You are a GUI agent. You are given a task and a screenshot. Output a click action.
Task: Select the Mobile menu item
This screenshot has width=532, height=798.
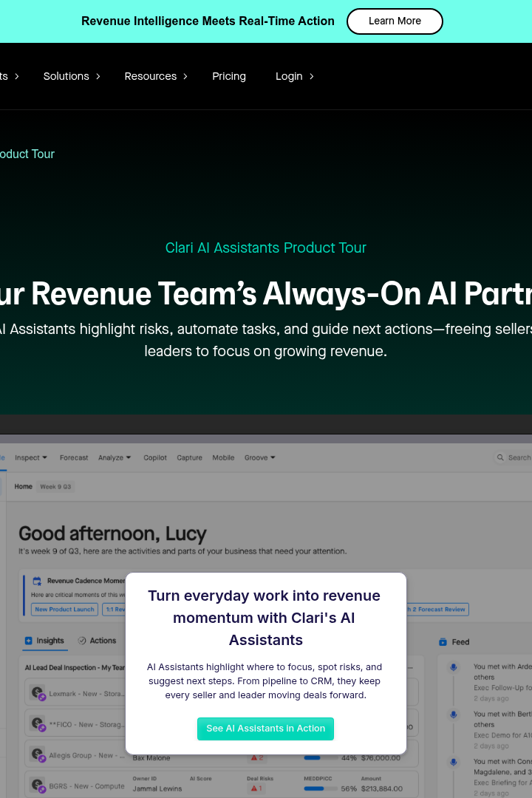[223, 457]
